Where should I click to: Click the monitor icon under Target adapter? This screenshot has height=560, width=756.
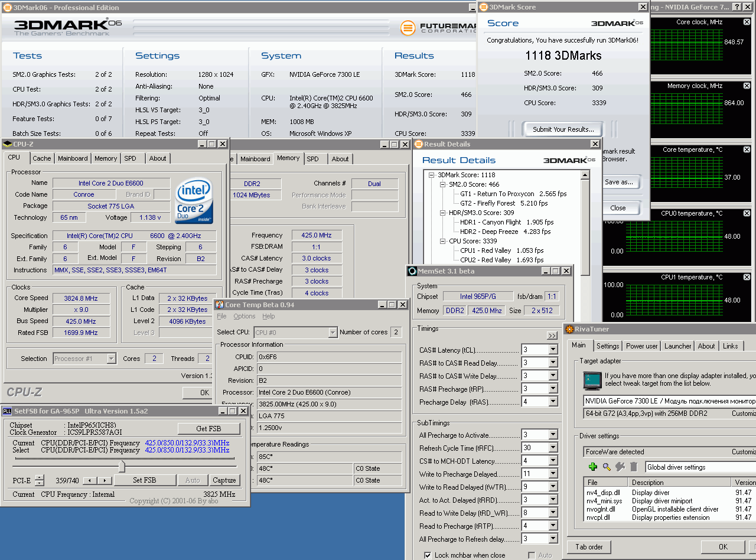coord(592,381)
